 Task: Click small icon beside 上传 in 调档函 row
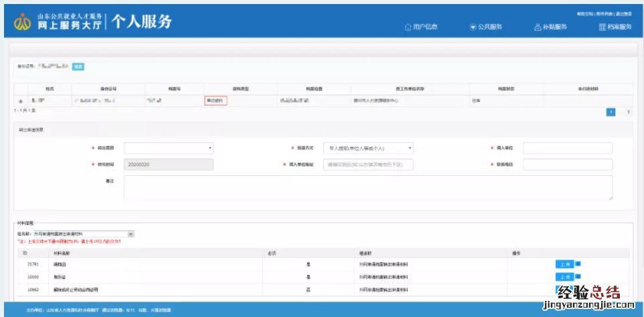[x=578, y=264]
